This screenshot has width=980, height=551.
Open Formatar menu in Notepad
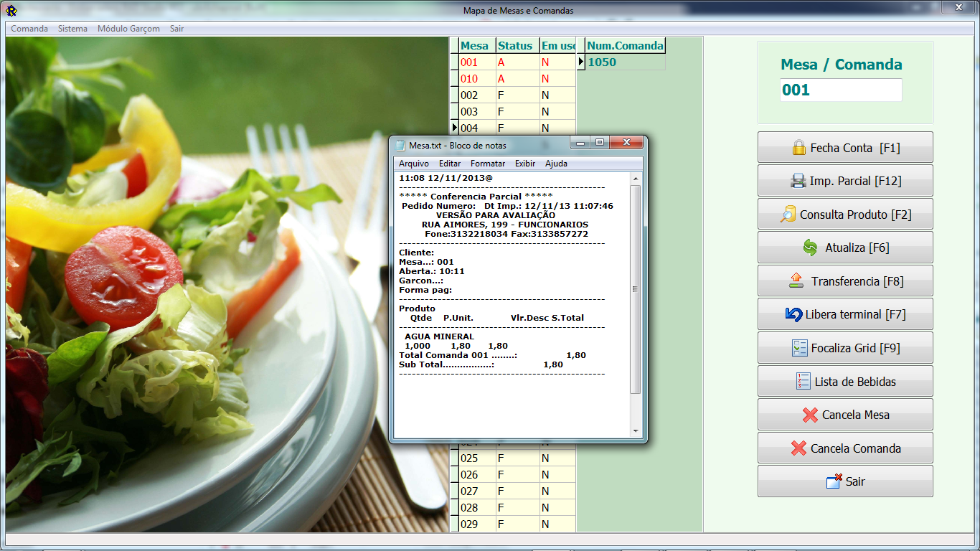click(x=488, y=164)
